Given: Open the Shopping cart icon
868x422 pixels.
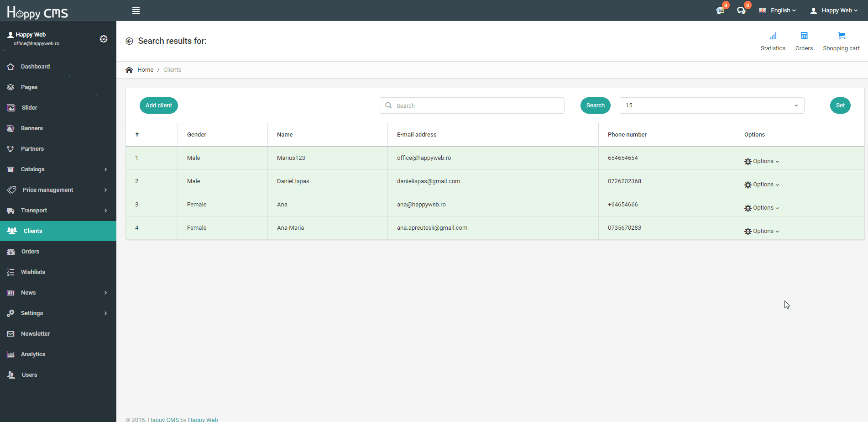Looking at the screenshot, I should pyautogui.click(x=842, y=36).
